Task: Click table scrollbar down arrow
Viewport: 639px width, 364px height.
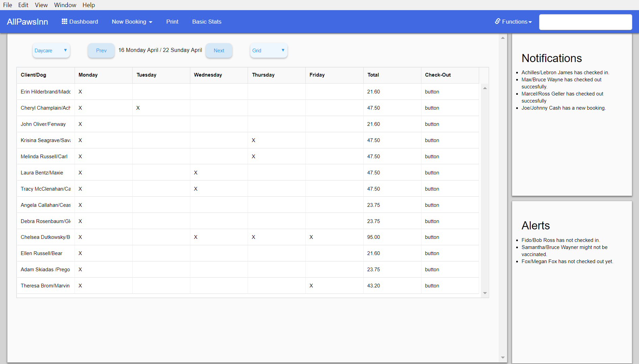Action: 485,293
